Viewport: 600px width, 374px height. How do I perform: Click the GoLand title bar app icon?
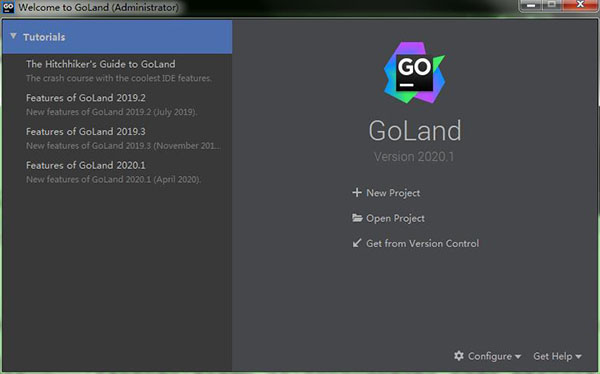[x=8, y=7]
